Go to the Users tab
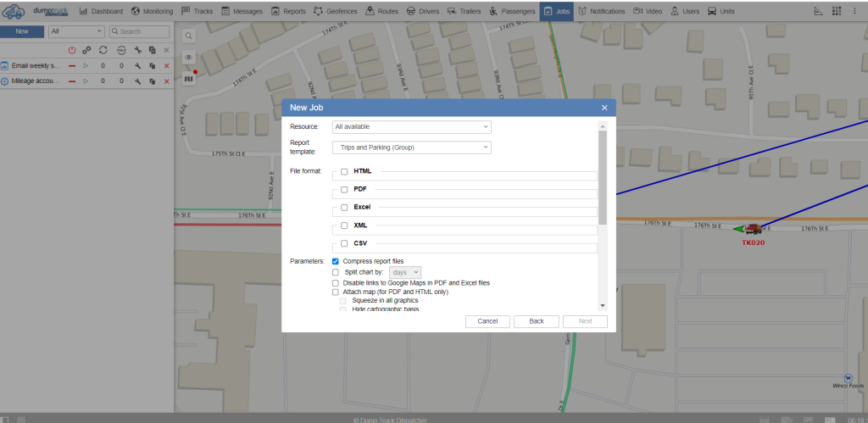The width and height of the screenshot is (868, 423). (685, 11)
